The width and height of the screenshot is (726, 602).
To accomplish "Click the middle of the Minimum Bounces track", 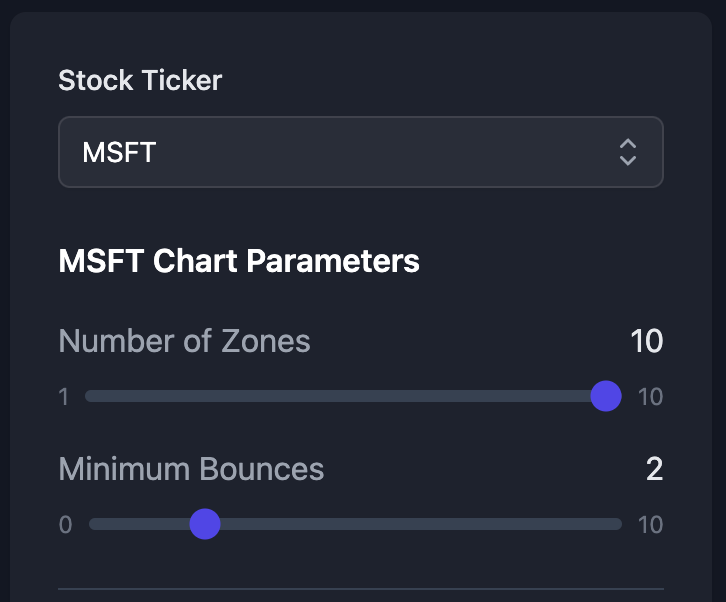I will tap(355, 523).
